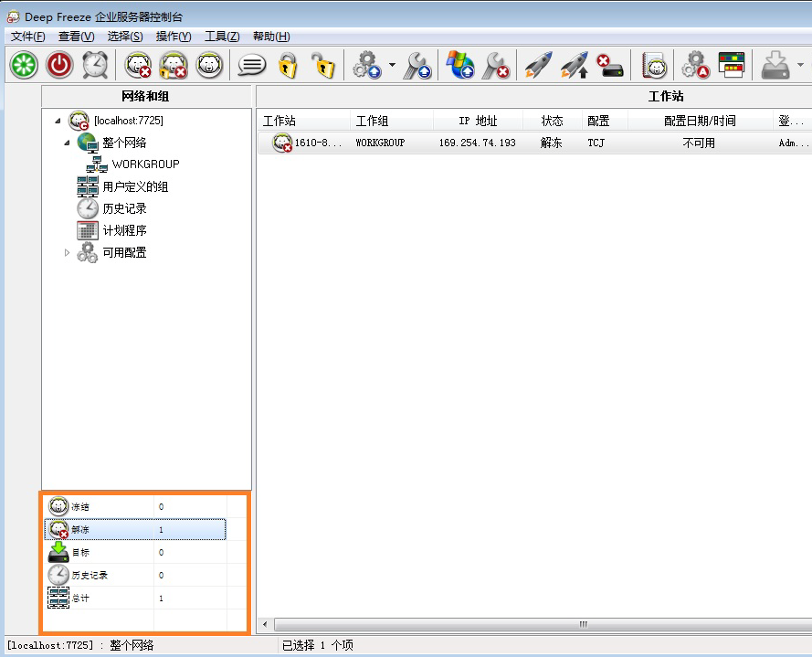
Task: Click the 不可用 date cell
Action: pyautogui.click(x=699, y=143)
